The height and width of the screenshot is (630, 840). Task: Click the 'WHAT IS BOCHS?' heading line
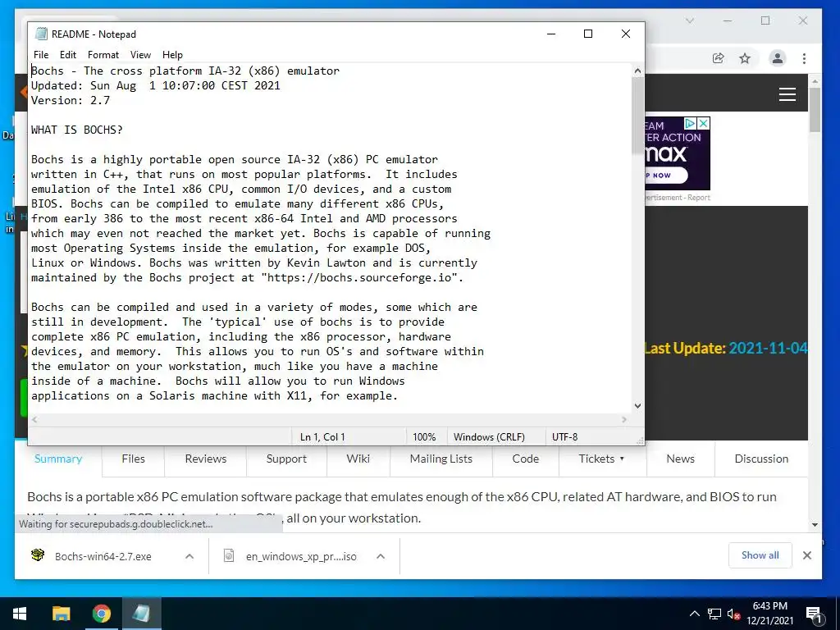[76, 130]
